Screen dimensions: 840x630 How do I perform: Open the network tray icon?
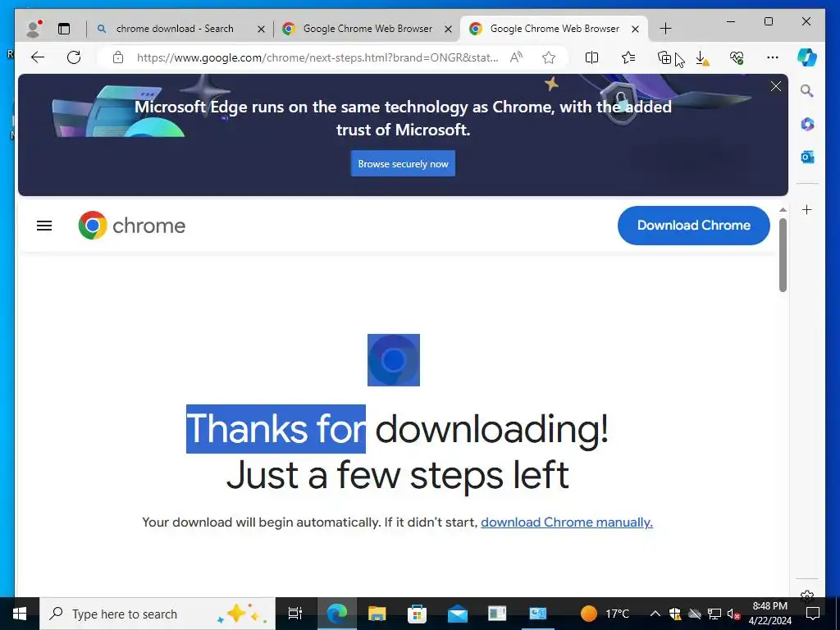714,614
